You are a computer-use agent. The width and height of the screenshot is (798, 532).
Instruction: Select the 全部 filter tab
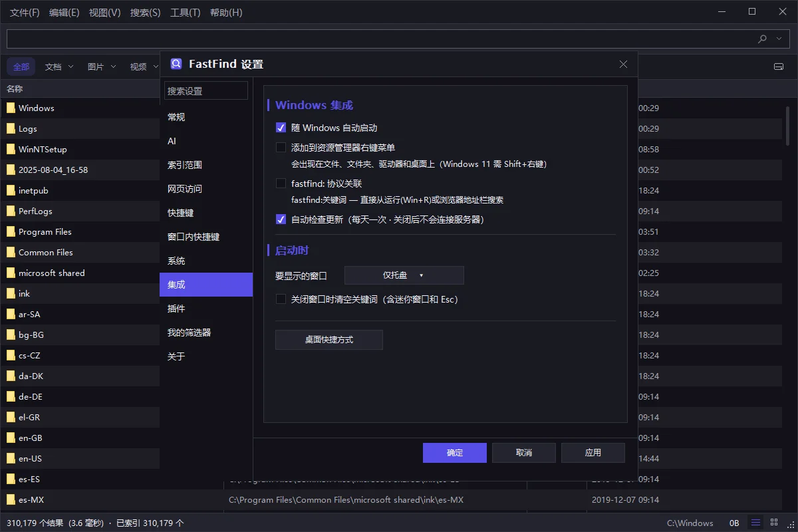[x=21, y=66]
